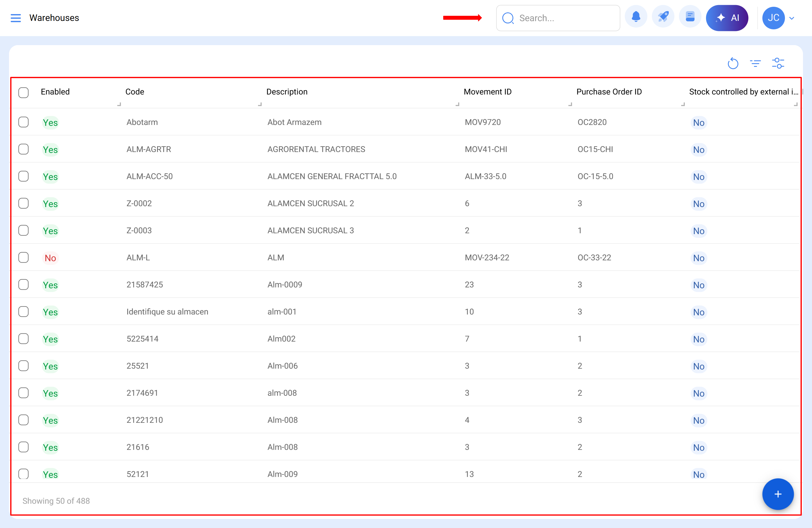
Task: Check the Abotarm row checkbox
Action: coord(23,122)
